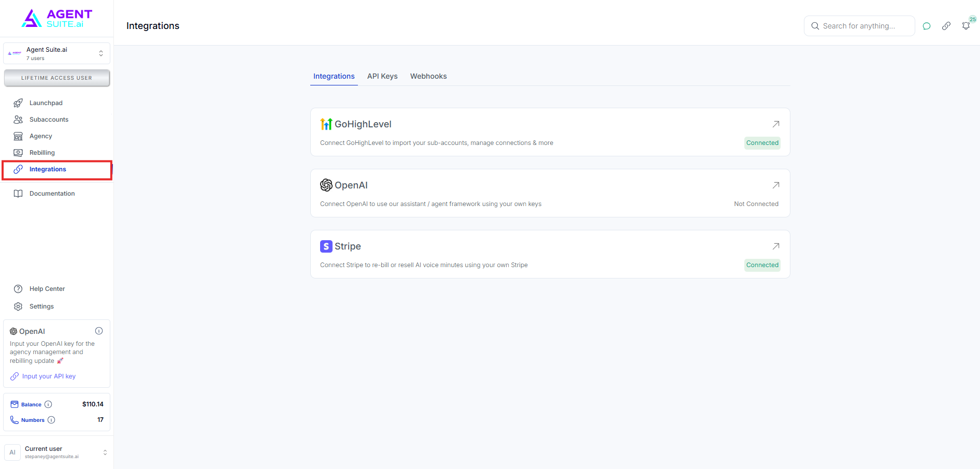
Task: Switch to the API Keys tab
Action: pyautogui.click(x=382, y=77)
